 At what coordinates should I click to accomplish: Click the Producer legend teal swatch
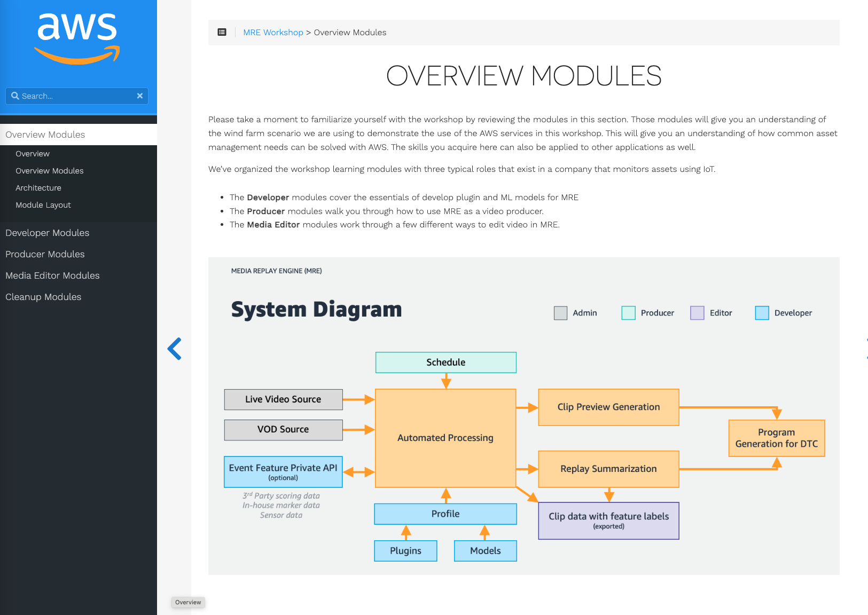coord(628,313)
